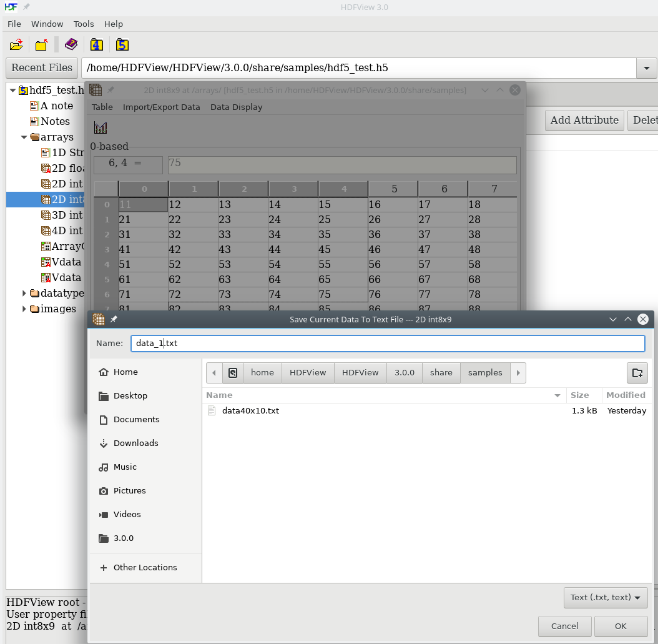Click the Name text field containing data_1.txt
658x644 pixels.
pos(388,344)
